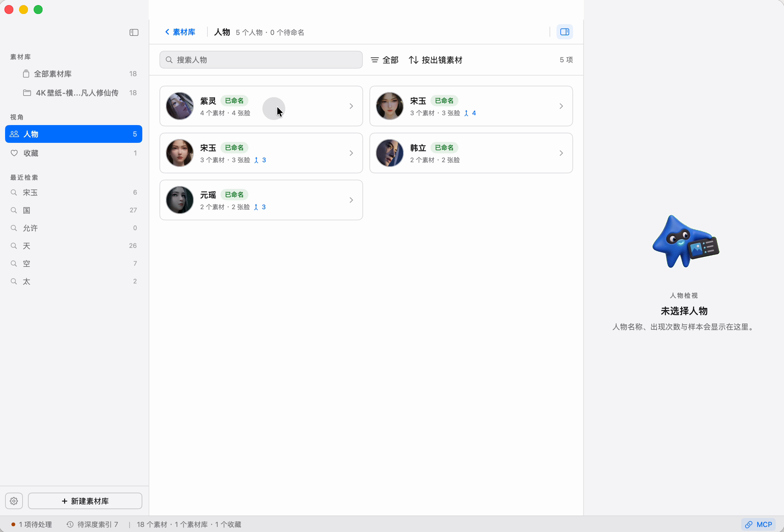The image size is (784, 532).
Task: Toggle the left sidebar icon
Action: pyautogui.click(x=134, y=32)
